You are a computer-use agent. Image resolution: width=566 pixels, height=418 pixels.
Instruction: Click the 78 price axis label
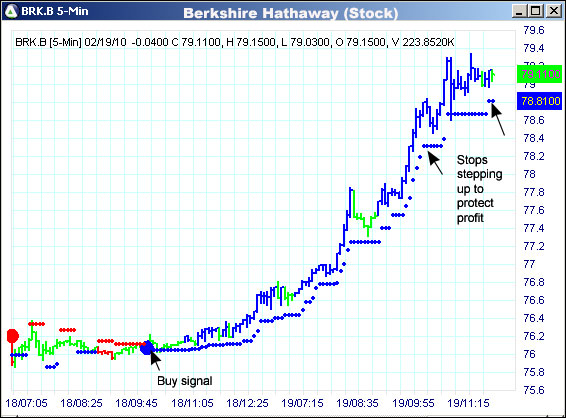pos(530,174)
